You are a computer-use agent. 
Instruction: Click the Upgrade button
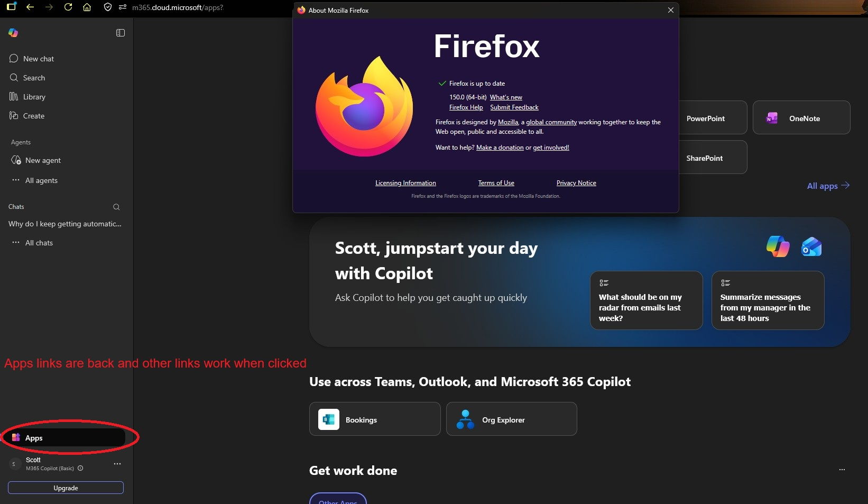point(66,488)
